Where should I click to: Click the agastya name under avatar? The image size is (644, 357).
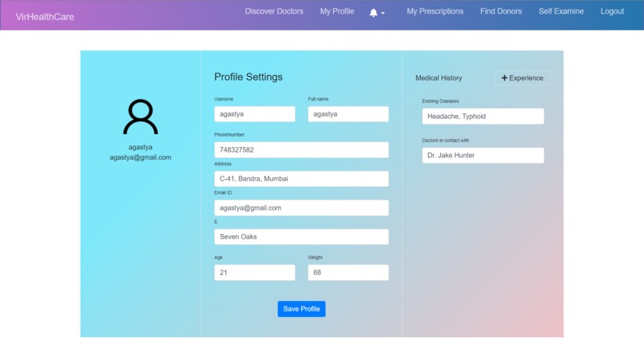point(141,147)
